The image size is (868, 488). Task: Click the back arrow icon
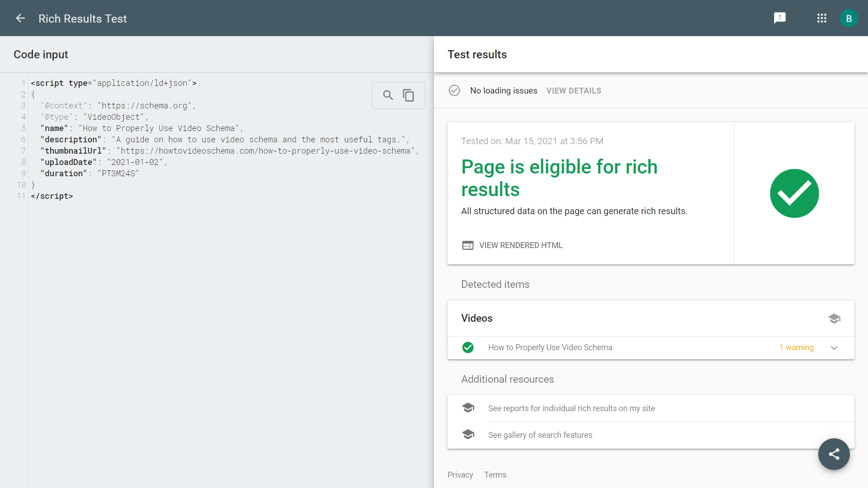(20, 19)
